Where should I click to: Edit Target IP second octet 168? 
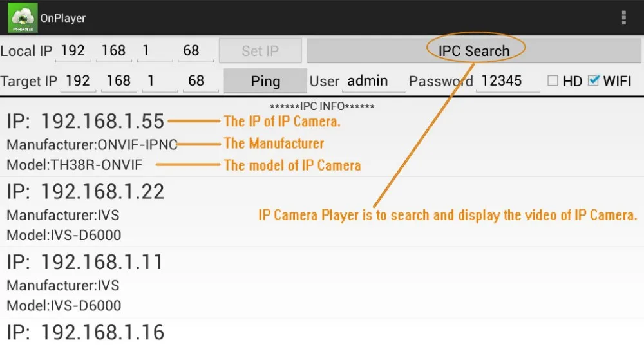point(118,81)
